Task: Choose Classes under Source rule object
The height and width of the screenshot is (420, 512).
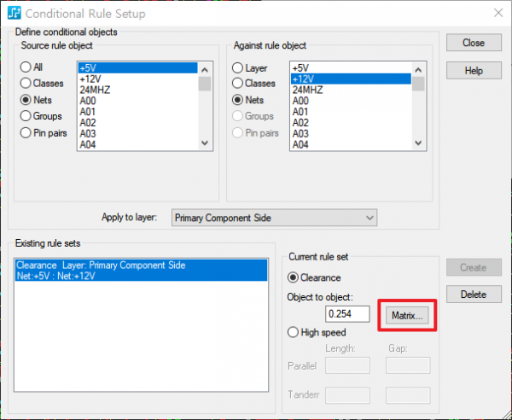Action: pyautogui.click(x=26, y=83)
